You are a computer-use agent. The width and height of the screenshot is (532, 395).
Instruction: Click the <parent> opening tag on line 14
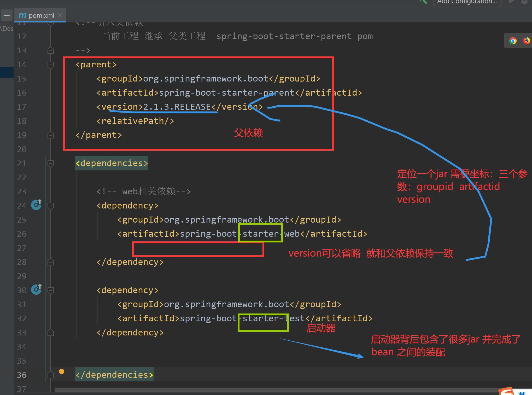click(x=96, y=65)
